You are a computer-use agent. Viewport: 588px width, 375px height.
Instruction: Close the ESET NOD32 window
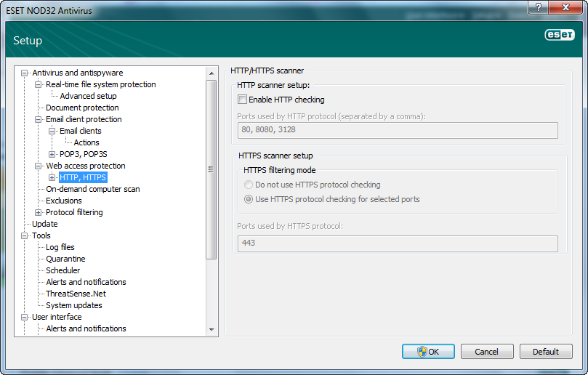pos(566,7)
